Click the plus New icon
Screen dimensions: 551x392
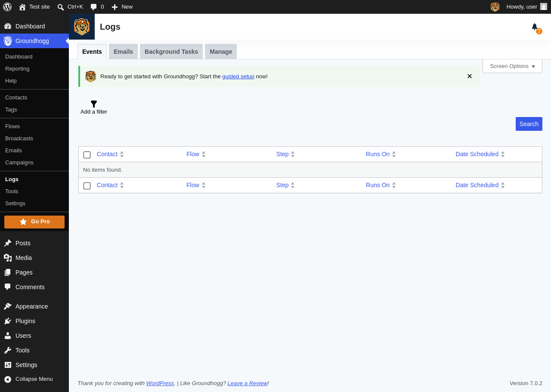(115, 7)
